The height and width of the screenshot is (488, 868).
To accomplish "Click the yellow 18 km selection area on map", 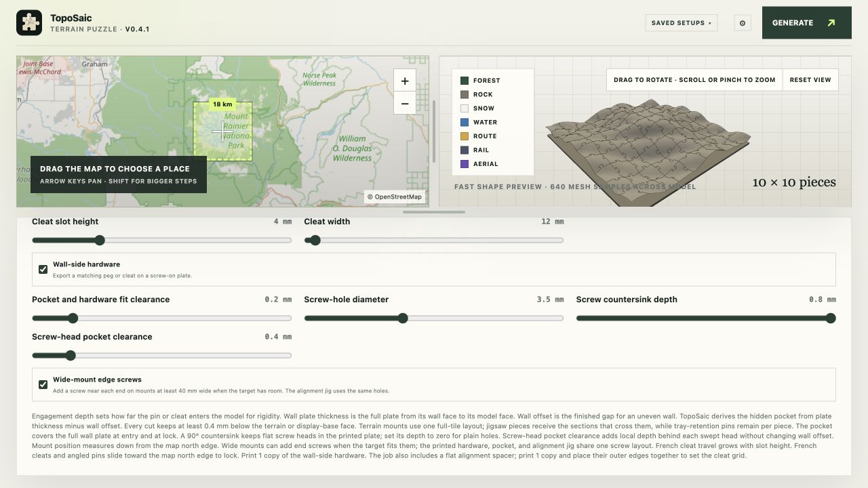I will 222,131.
